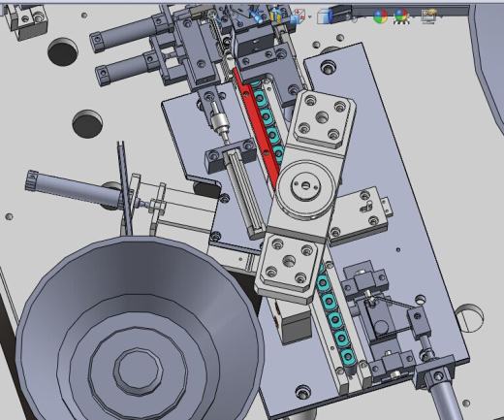Click the Apply Scene sphere-on-checkerboard icon
Viewport: 504px width, 420px height.
[401, 16]
